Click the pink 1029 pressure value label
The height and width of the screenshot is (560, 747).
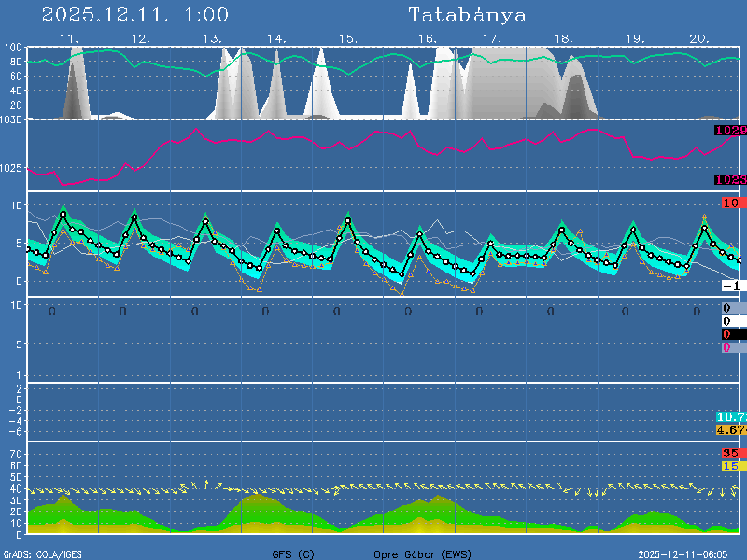(x=730, y=131)
